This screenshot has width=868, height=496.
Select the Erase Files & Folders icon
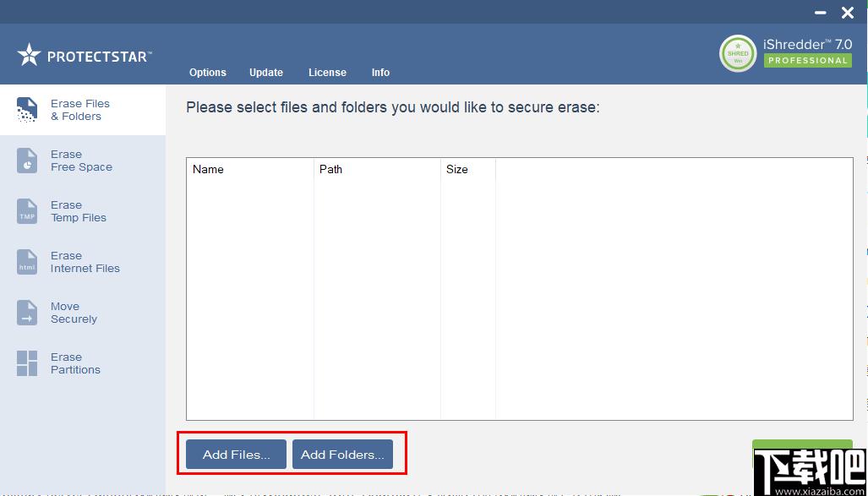coord(27,110)
